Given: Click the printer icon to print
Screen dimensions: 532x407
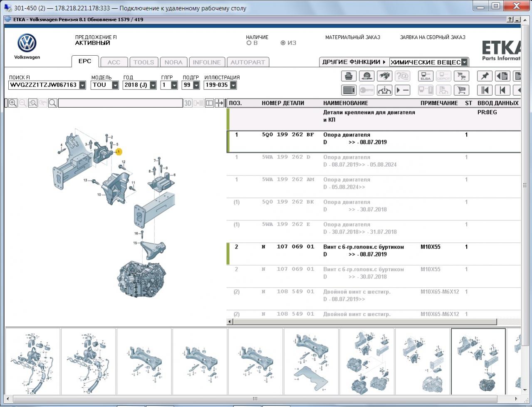Looking at the screenshot, I should pyautogui.click(x=349, y=76).
